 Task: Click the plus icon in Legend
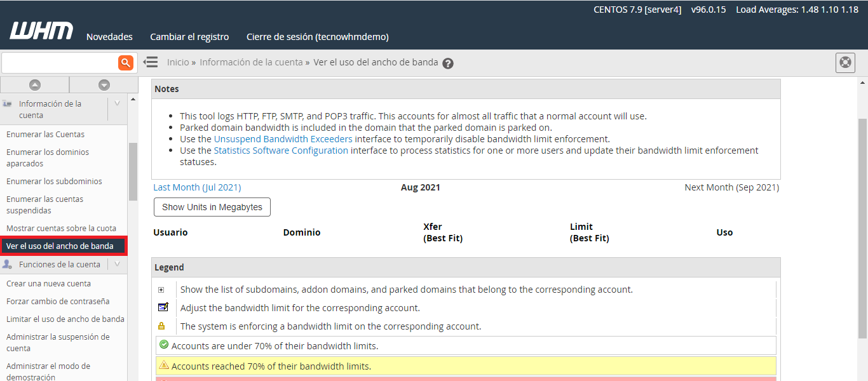[161, 290]
